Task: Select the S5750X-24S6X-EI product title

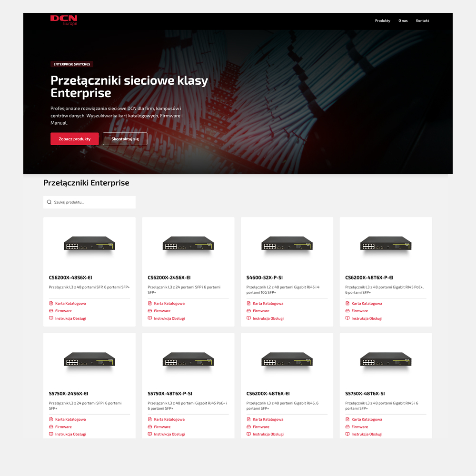Action: click(x=69, y=394)
